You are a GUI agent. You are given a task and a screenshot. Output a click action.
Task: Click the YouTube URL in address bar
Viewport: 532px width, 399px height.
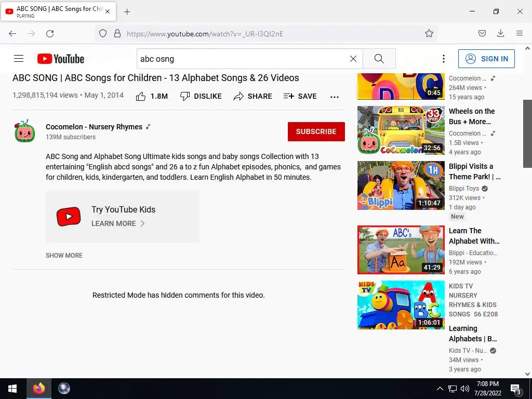point(205,34)
